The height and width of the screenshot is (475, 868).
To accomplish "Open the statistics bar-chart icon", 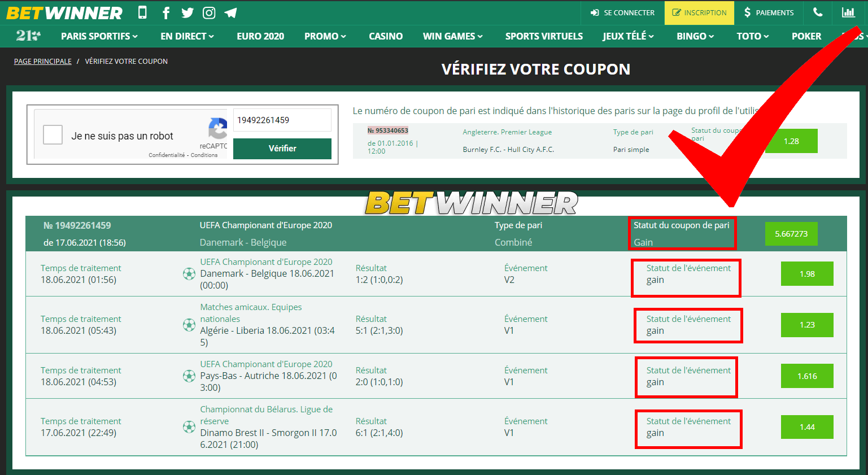I will [x=849, y=12].
